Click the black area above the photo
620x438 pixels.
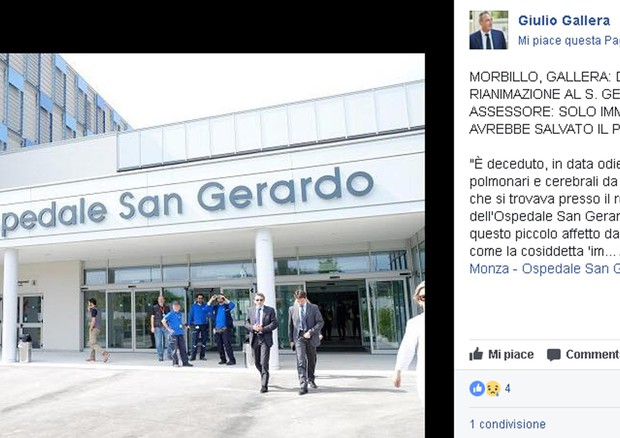click(x=212, y=26)
